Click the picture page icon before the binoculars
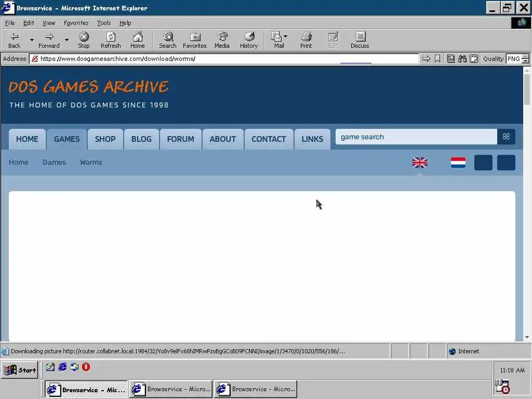Image resolution: width=532 pixels, height=399 pixels. 450,59
